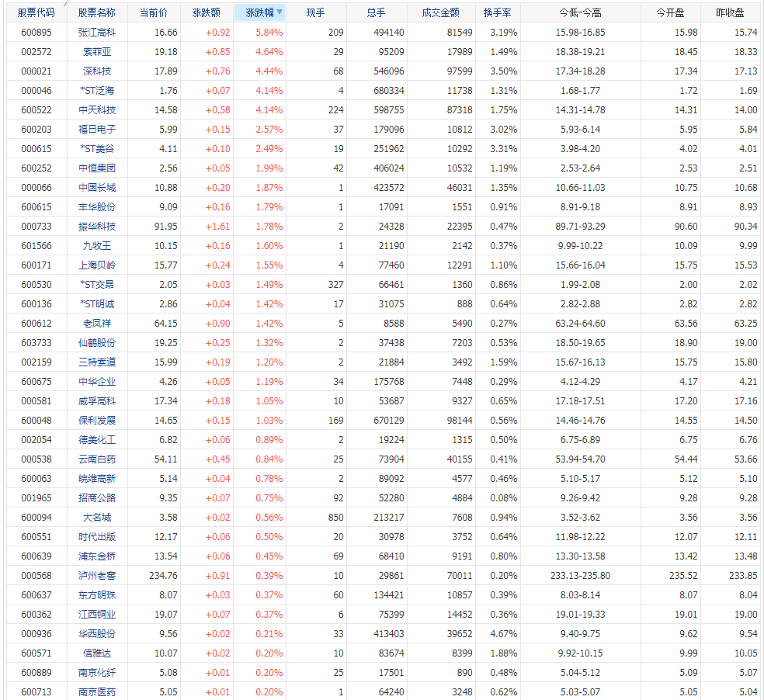Screen dimensions: 764x700
Task: Open 云南白药 stock details
Action: [97, 459]
